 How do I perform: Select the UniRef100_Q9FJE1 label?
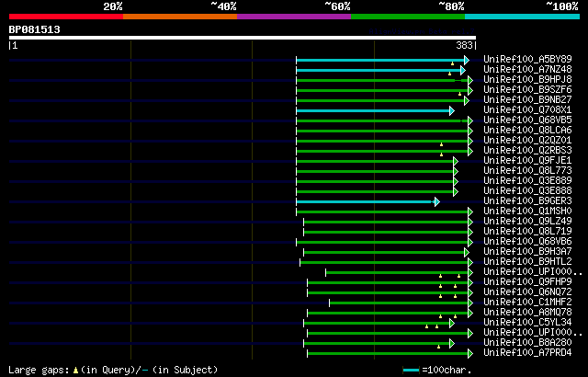tap(527, 160)
